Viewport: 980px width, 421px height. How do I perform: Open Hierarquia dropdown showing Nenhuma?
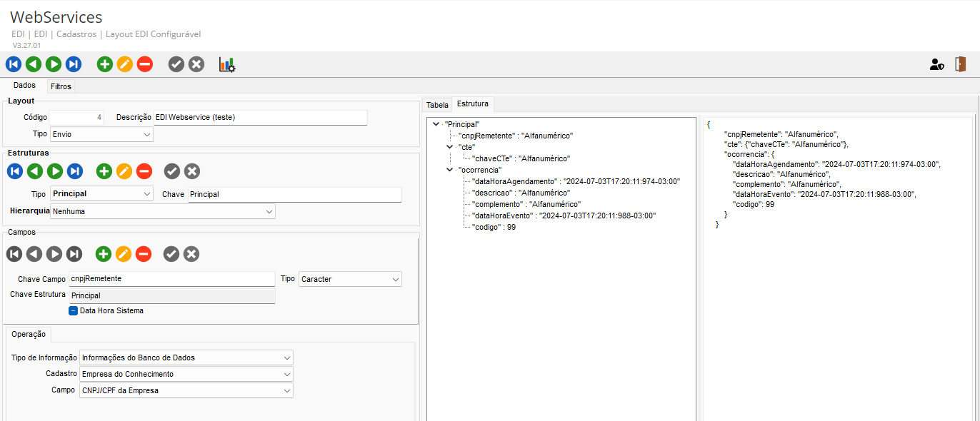[x=163, y=212]
